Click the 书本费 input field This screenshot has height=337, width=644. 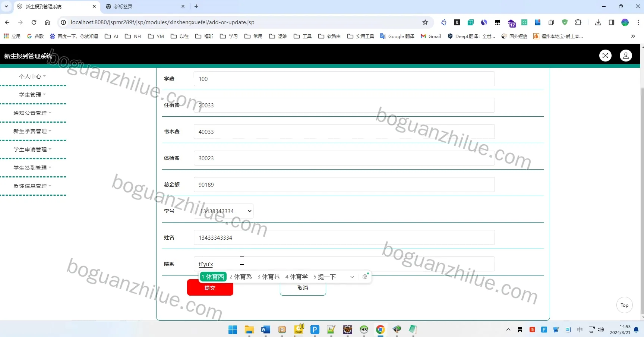coord(344,132)
